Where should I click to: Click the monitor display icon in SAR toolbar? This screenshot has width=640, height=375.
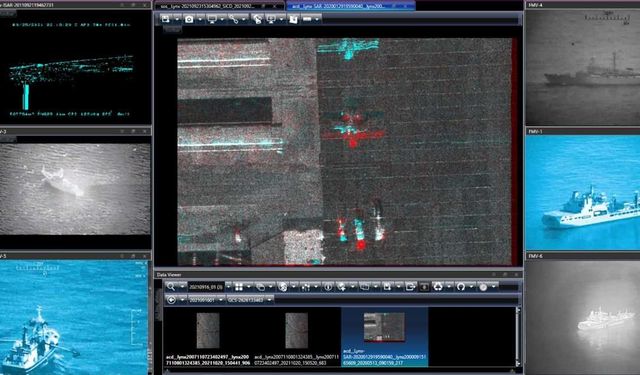(212, 19)
